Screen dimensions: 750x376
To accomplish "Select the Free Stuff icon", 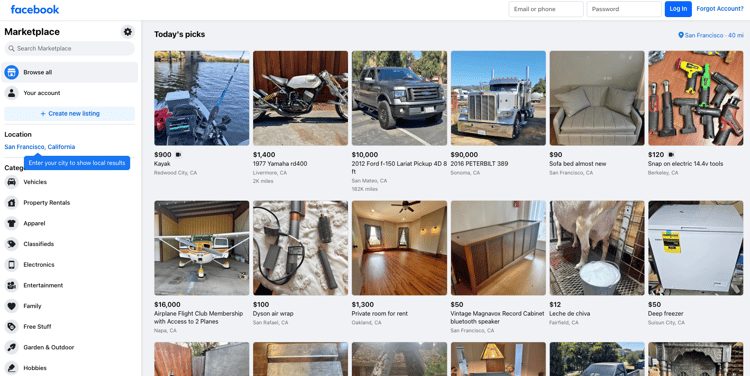I will point(11,327).
